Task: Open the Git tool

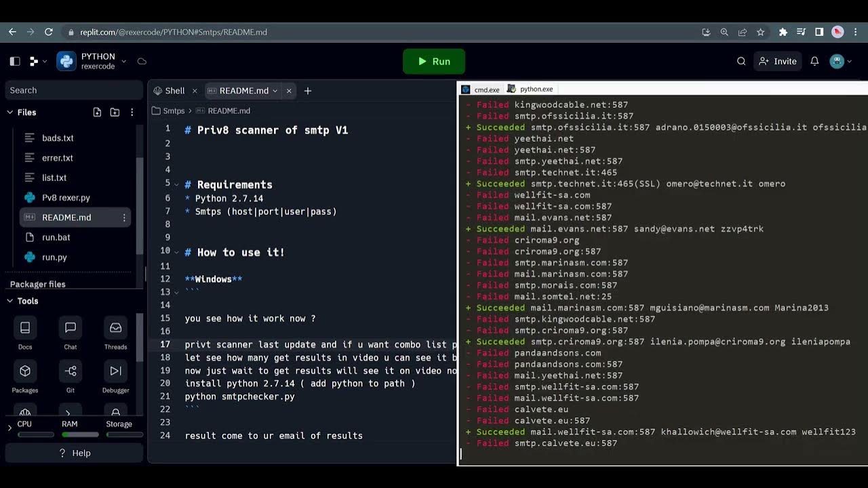Action: pyautogui.click(x=71, y=377)
